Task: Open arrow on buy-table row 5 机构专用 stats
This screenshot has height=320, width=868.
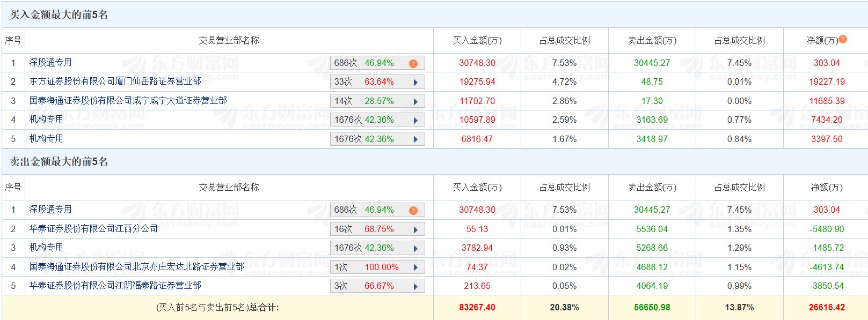Action: point(415,139)
